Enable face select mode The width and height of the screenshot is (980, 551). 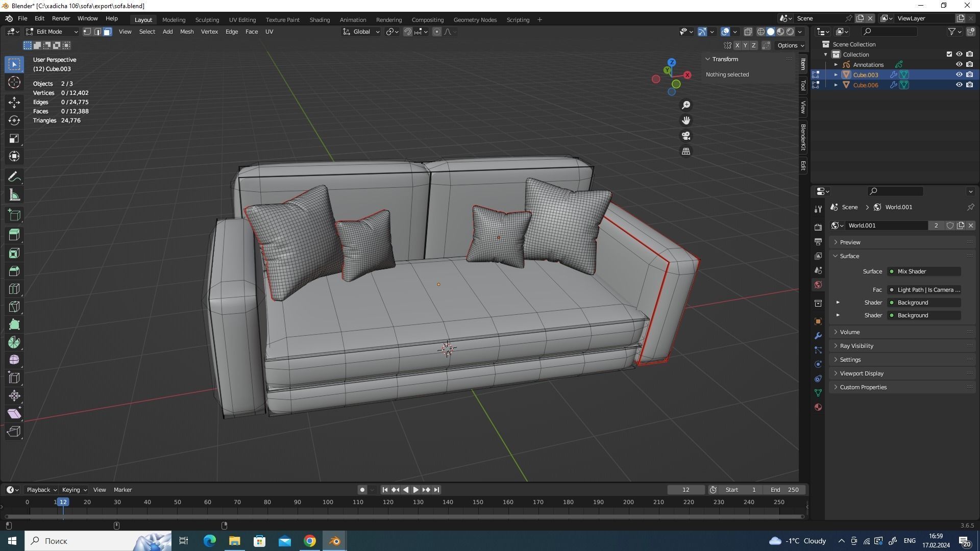click(x=107, y=32)
